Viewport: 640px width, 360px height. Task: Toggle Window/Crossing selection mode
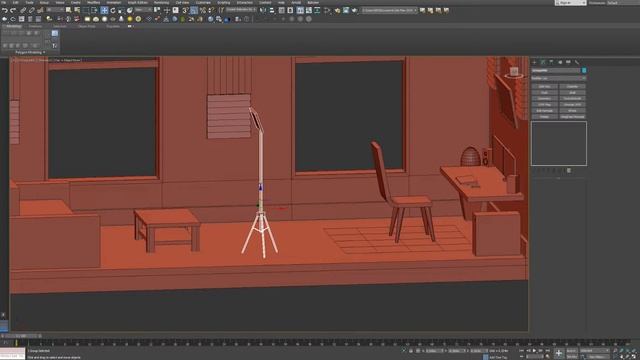point(94,10)
